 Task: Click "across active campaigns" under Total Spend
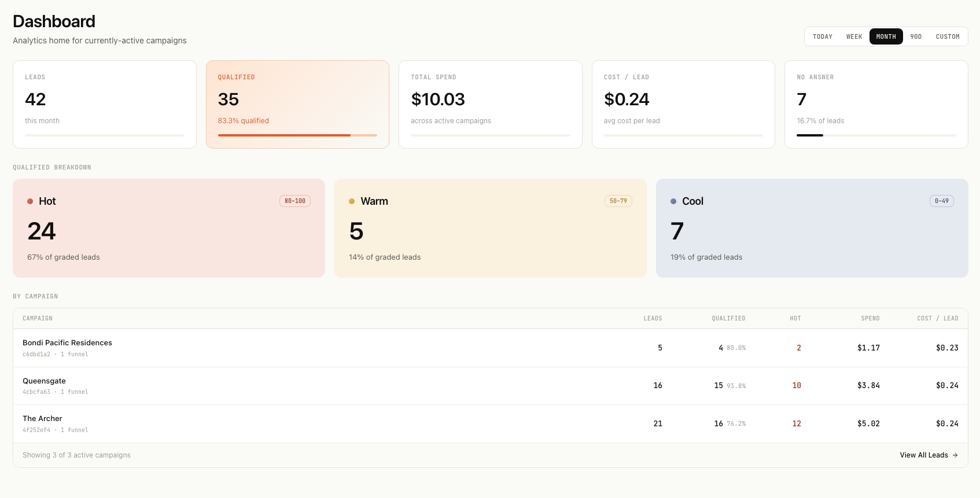[451, 121]
